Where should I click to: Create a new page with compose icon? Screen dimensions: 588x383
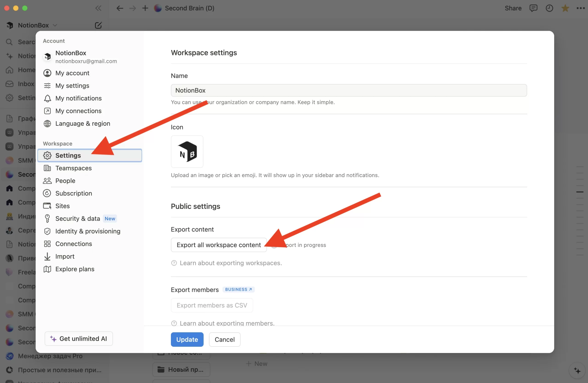[98, 25]
